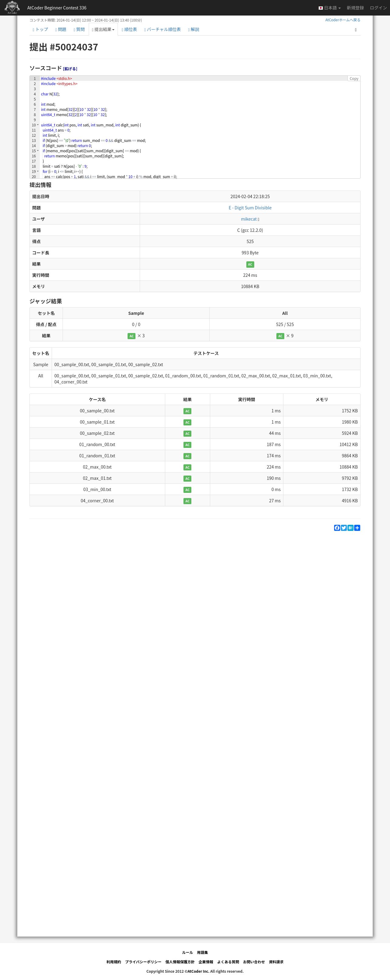The image size is (390, 980).
Task: Open 利用規約 footer link
Action: point(114,962)
